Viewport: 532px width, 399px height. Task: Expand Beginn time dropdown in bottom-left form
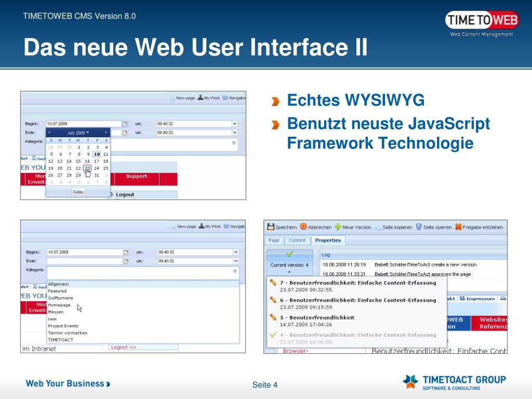(236, 252)
